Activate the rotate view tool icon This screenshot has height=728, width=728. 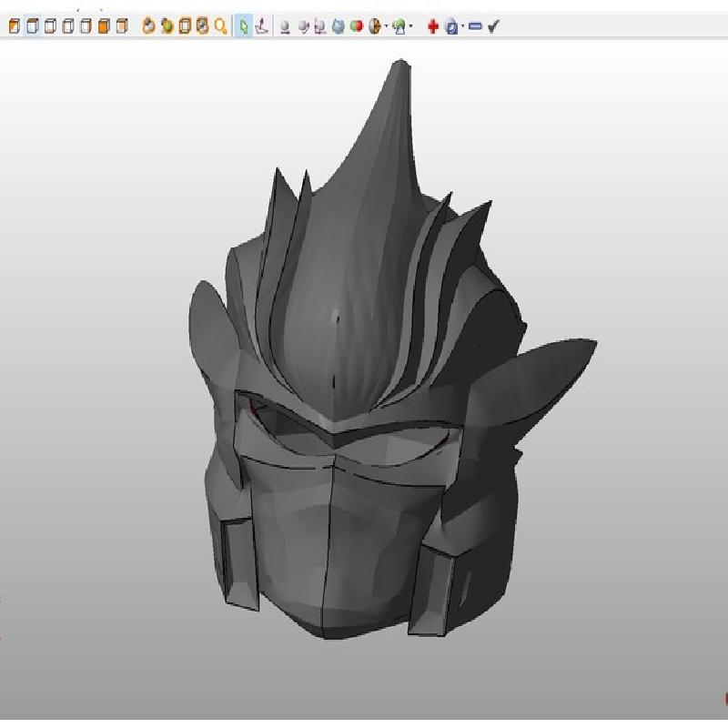(x=148, y=26)
